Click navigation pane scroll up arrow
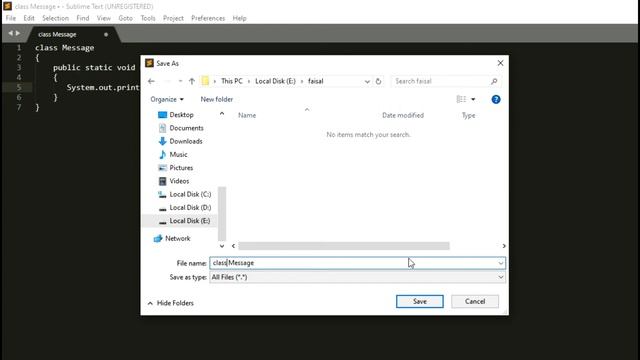640x360 pixels. [x=222, y=113]
